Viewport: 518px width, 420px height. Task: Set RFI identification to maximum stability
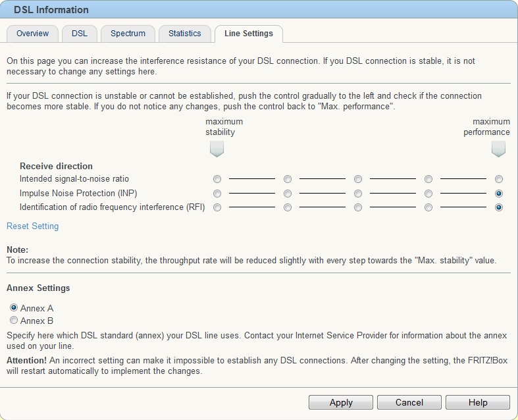tap(217, 207)
